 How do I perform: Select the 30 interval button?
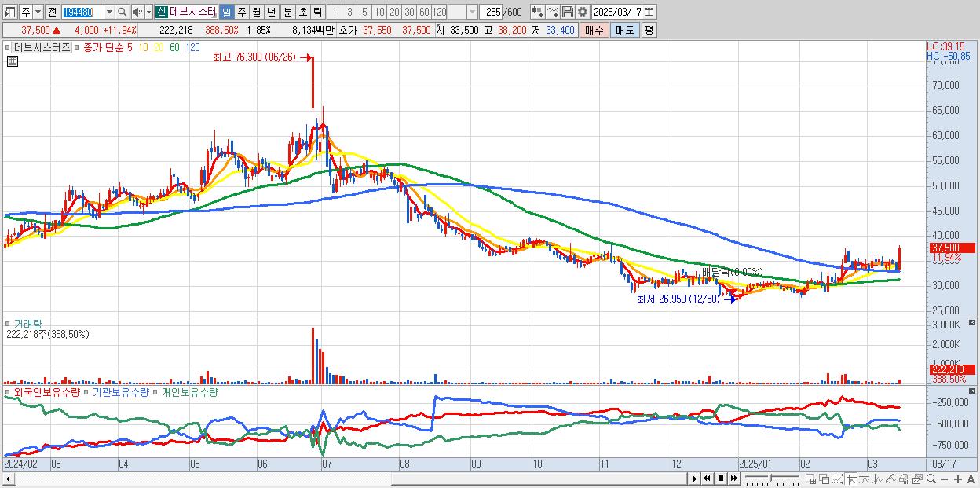pyautogui.click(x=409, y=12)
